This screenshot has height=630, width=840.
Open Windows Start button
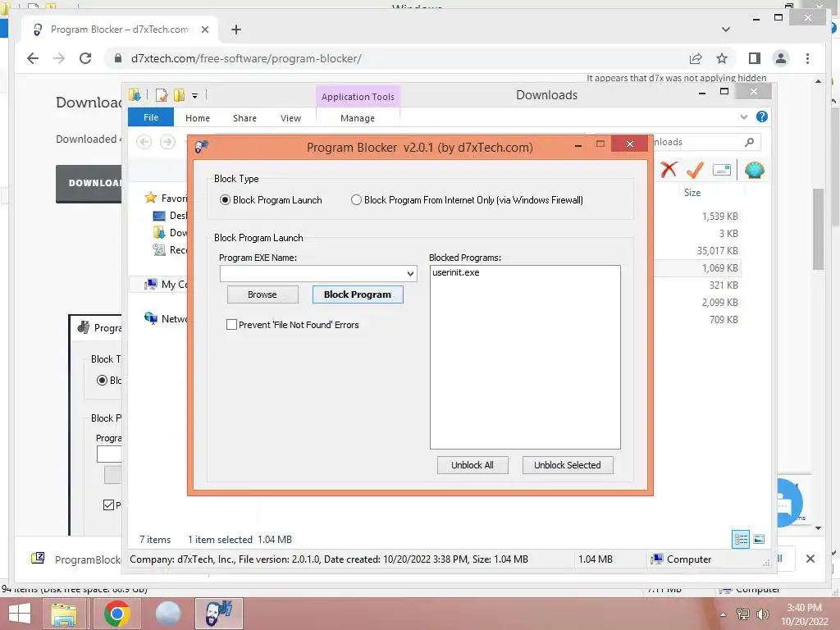point(20,614)
